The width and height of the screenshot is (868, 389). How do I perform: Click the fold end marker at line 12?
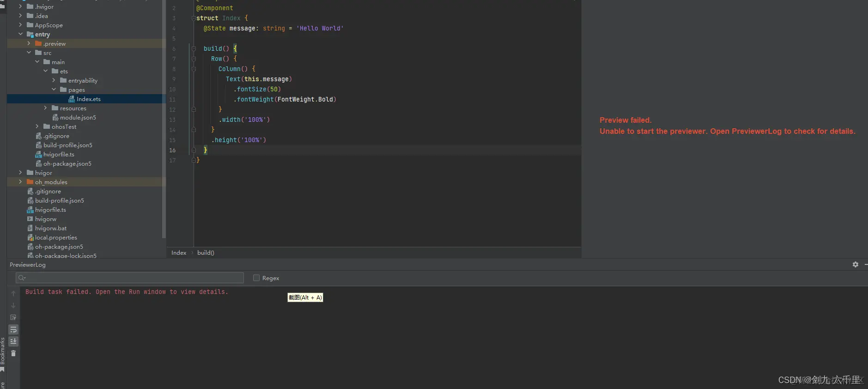coord(194,110)
